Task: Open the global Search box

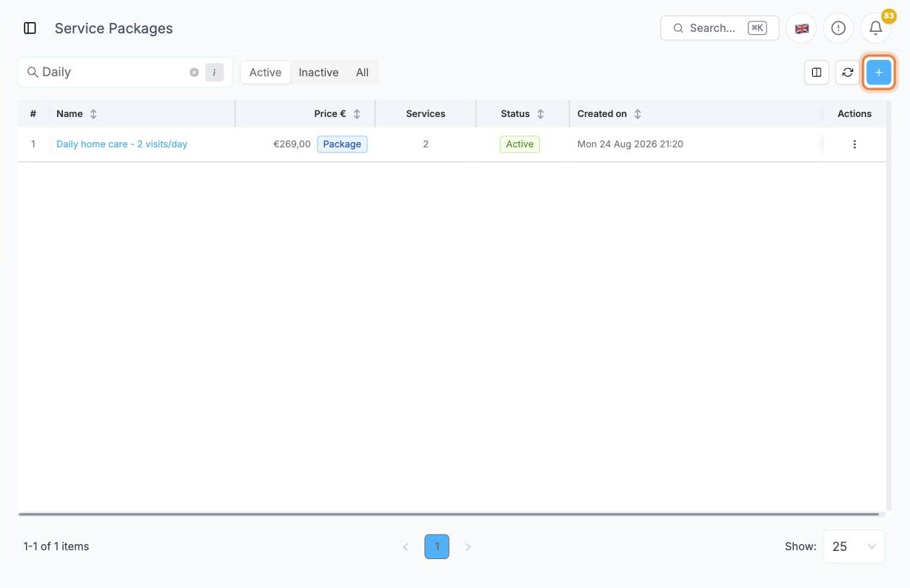Action: 720,28
